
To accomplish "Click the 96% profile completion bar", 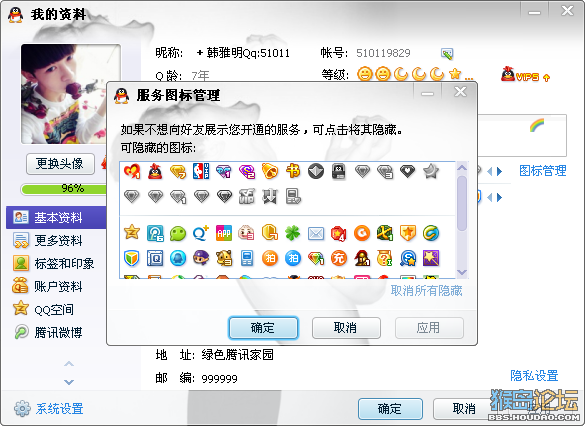I will [64, 188].
